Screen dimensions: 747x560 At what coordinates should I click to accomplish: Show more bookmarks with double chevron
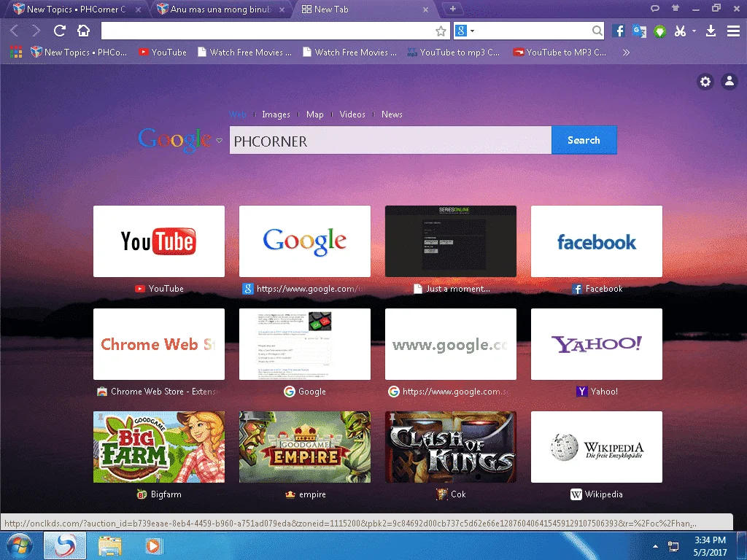click(626, 52)
